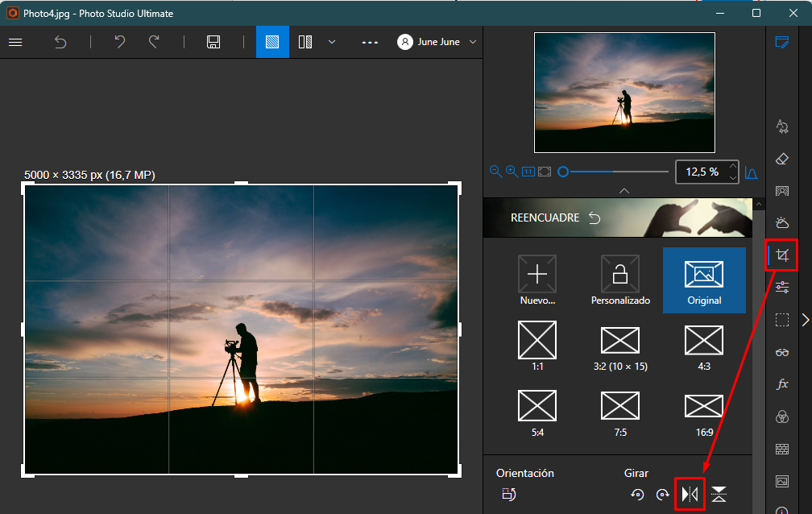Open the edit notes panel icon

pyautogui.click(x=782, y=42)
